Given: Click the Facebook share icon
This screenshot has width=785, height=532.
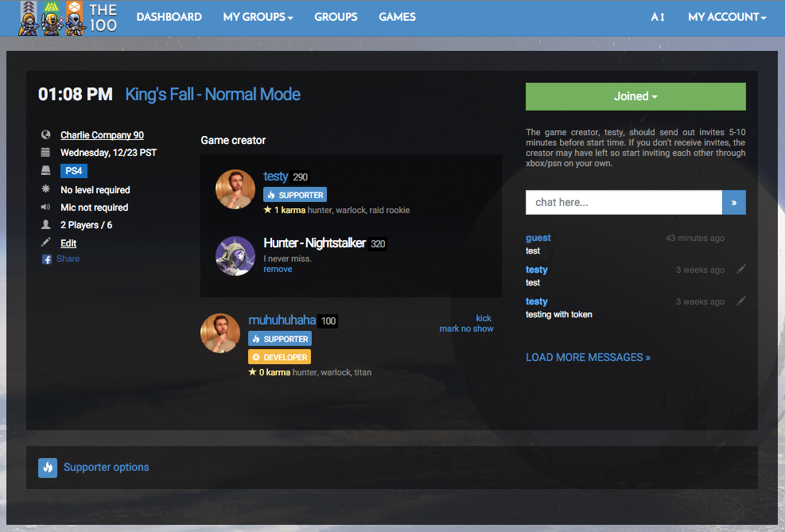Looking at the screenshot, I should 47,259.
